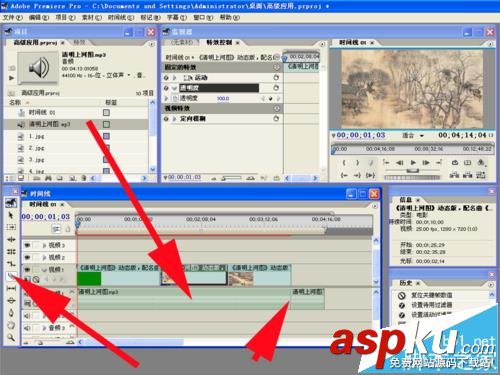Open the 素材 menu
The image size is (500, 375).
pyautogui.click(x=92, y=17)
